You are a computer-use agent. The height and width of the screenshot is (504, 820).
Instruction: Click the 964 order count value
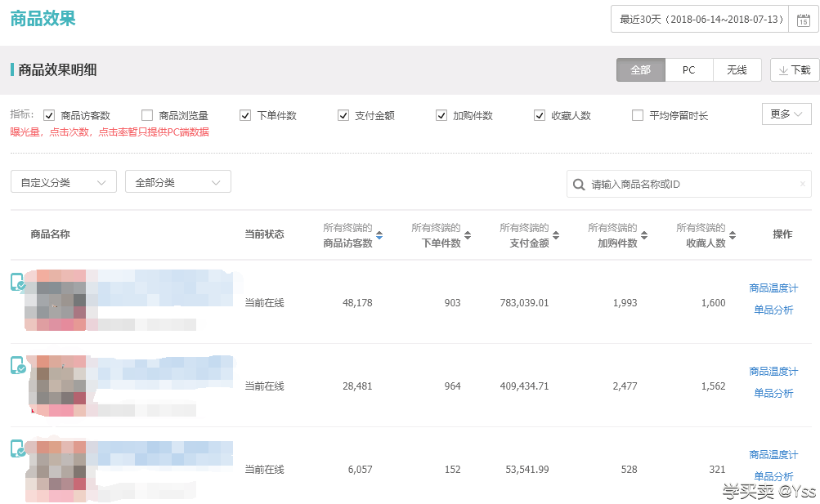pos(452,386)
